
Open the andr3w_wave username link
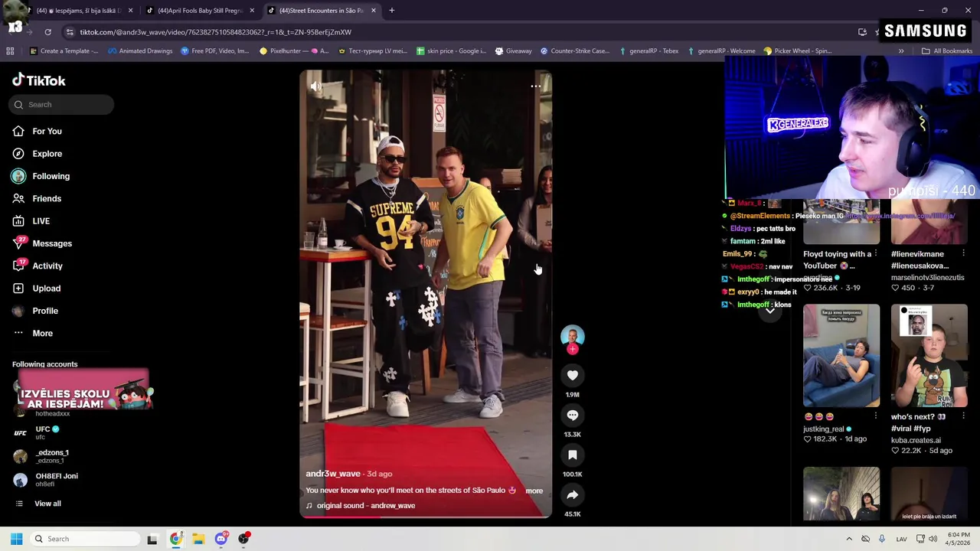click(x=333, y=474)
